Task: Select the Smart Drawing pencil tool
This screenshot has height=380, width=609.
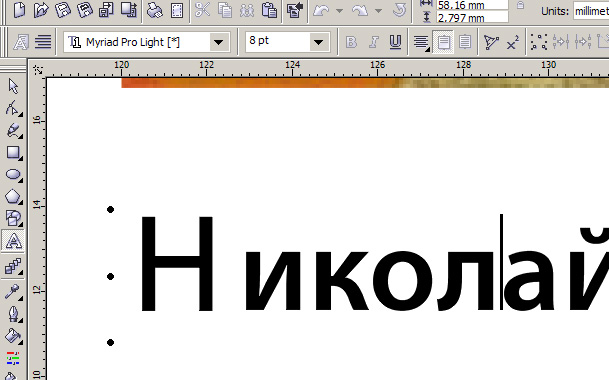Action: tap(13, 130)
